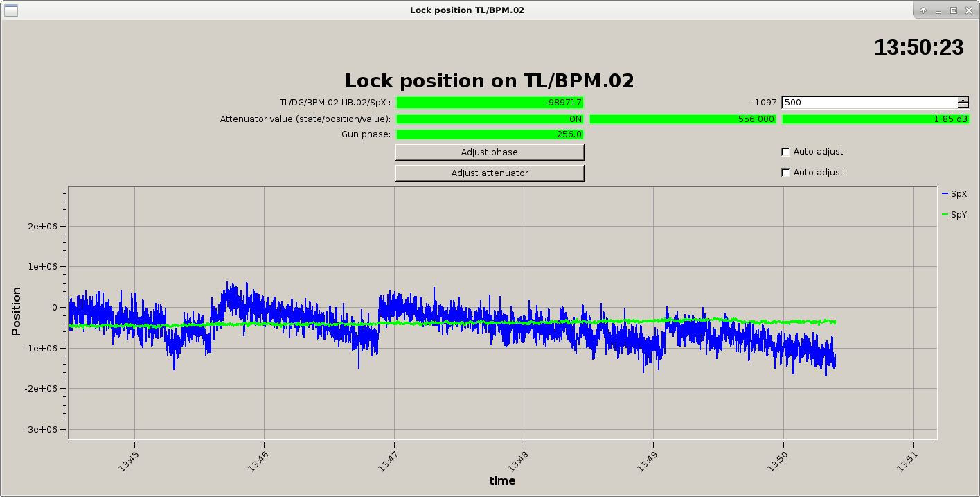Click the blue SpX legend marker
This screenshot has height=497, width=980.
pyautogui.click(x=945, y=194)
